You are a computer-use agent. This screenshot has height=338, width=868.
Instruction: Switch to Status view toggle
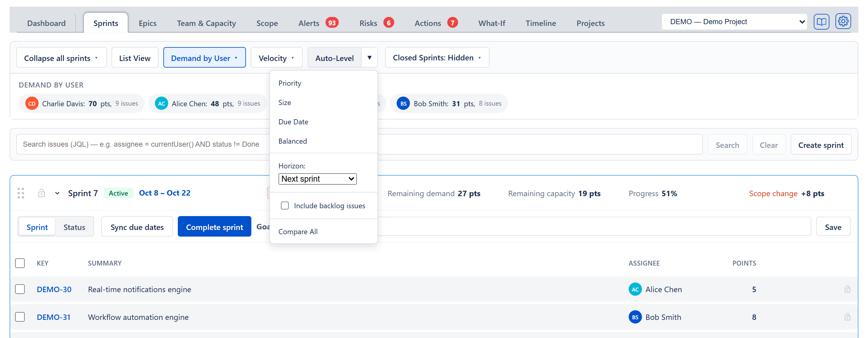[74, 227]
